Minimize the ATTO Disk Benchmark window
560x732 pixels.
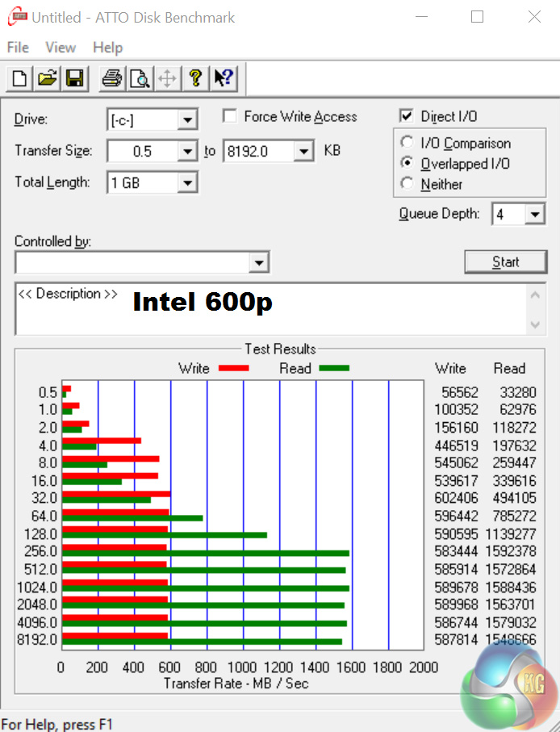click(421, 17)
